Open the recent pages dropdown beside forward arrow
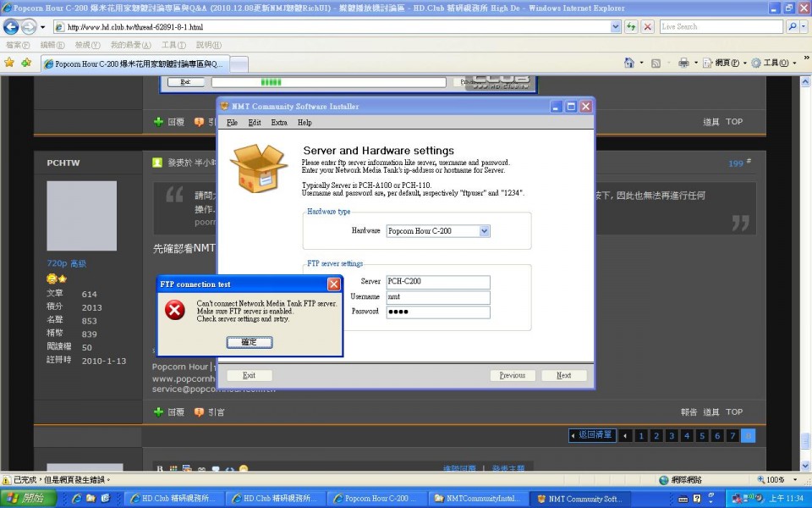Viewport: 812px width, 508px height. [x=42, y=27]
